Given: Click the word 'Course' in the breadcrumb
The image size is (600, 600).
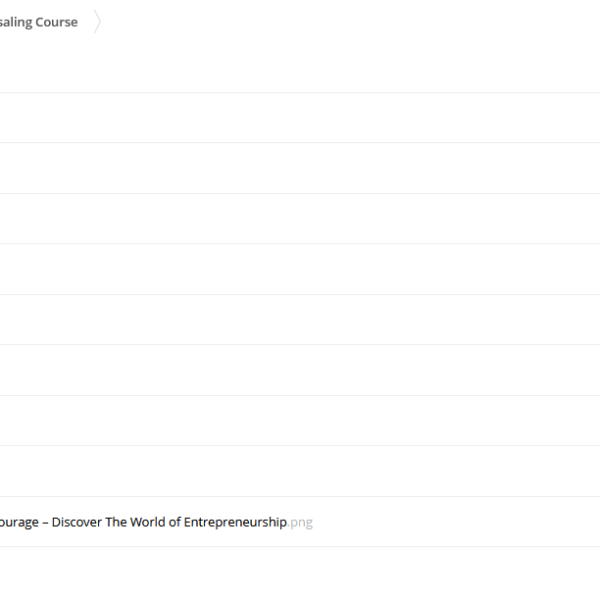Looking at the screenshot, I should [x=56, y=22].
